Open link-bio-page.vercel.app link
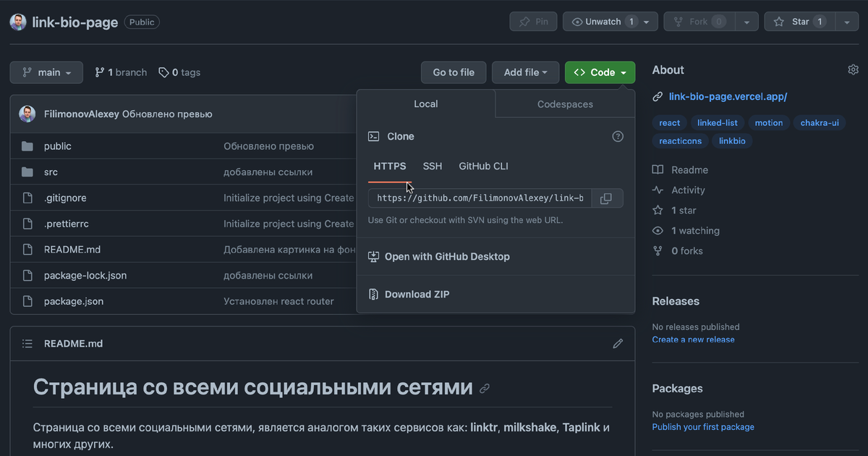This screenshot has width=868, height=456. click(x=728, y=96)
